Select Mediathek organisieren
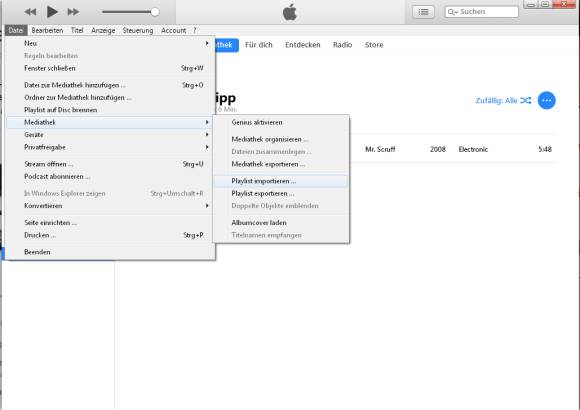Image resolution: width=580 pixels, height=410 pixels. coord(281,139)
